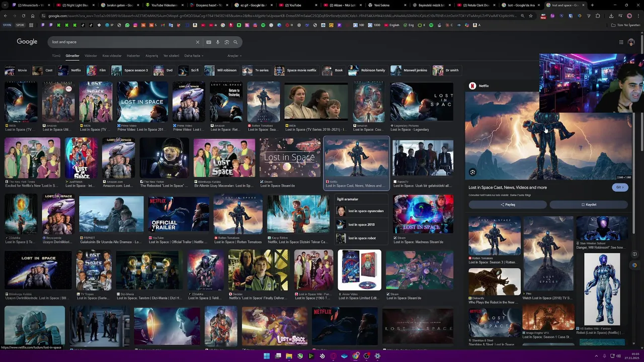Open related search 'lost in space oyuncuları'
The height and width of the screenshot is (362, 644).
click(360, 211)
